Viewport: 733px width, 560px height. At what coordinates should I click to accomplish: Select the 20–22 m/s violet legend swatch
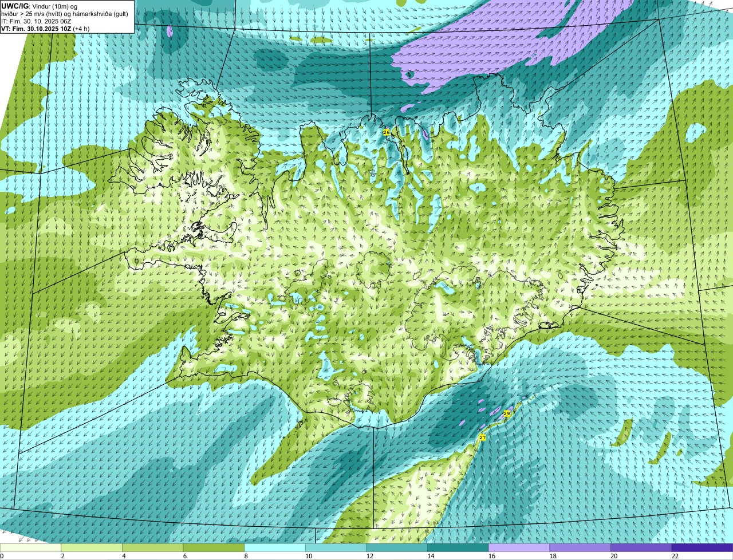click(x=641, y=548)
